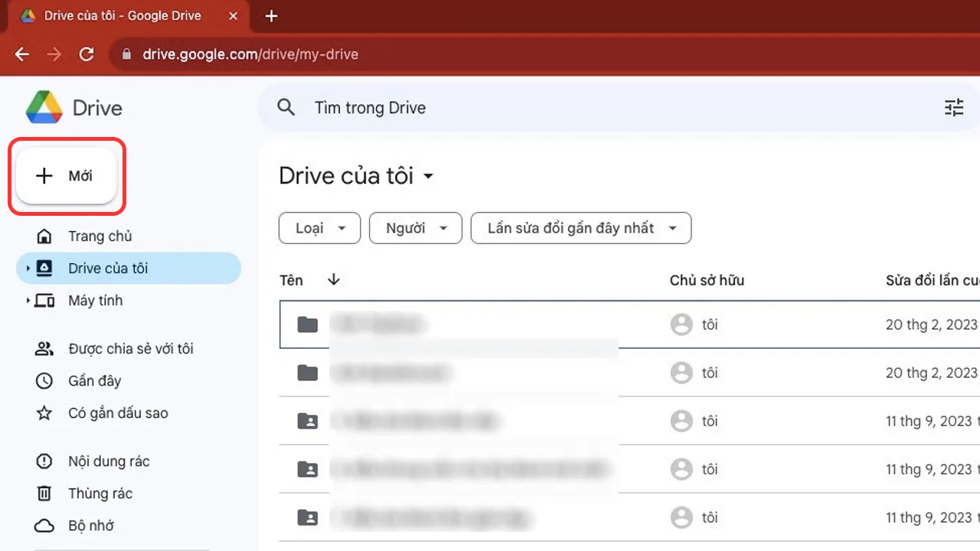
Task: Click the Tìm trong Drive search field
Action: click(x=370, y=107)
